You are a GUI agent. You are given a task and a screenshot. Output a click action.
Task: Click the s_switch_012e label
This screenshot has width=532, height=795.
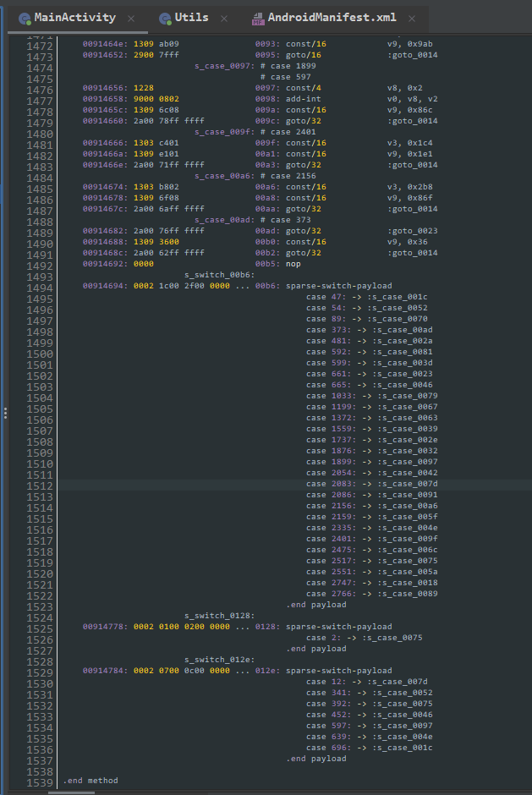220,660
